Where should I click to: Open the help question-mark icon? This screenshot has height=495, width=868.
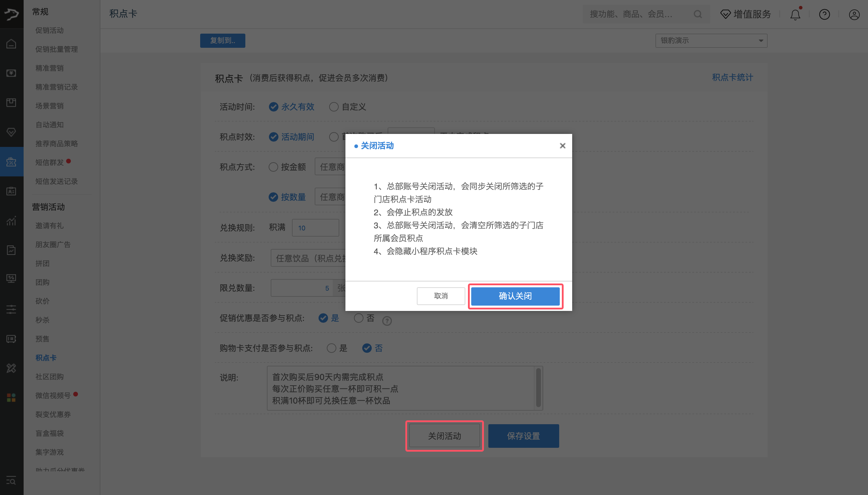[x=824, y=14]
